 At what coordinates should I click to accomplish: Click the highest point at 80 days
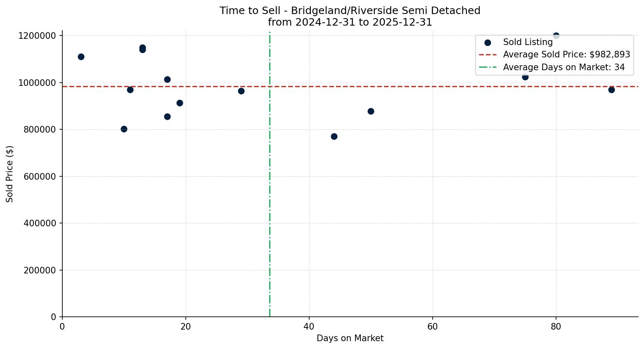click(x=556, y=36)
